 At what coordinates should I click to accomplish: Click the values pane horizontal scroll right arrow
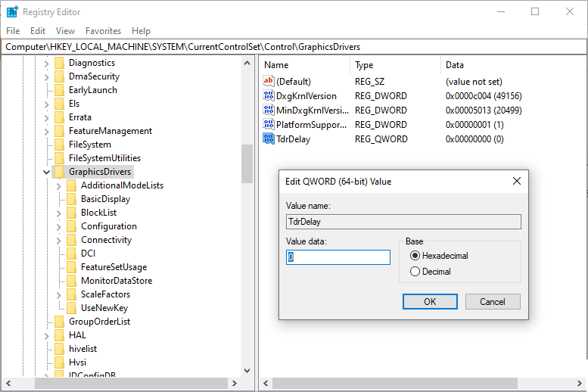[x=580, y=384]
